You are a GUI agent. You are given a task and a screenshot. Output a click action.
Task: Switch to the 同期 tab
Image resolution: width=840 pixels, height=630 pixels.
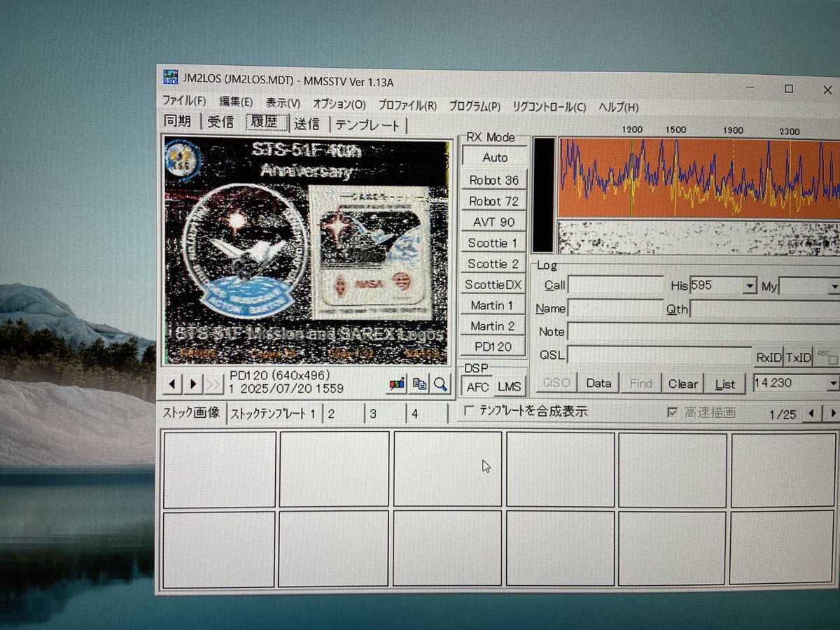point(178,121)
